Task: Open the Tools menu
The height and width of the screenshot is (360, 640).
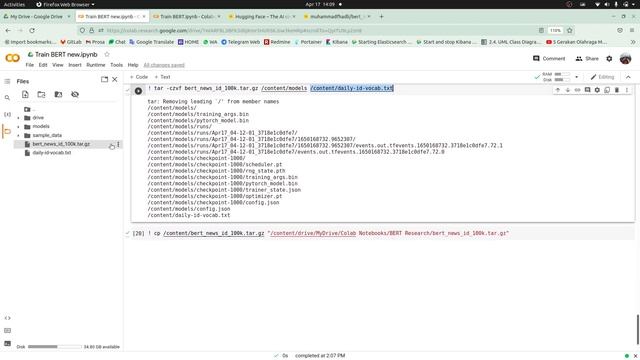Action: pos(116,65)
